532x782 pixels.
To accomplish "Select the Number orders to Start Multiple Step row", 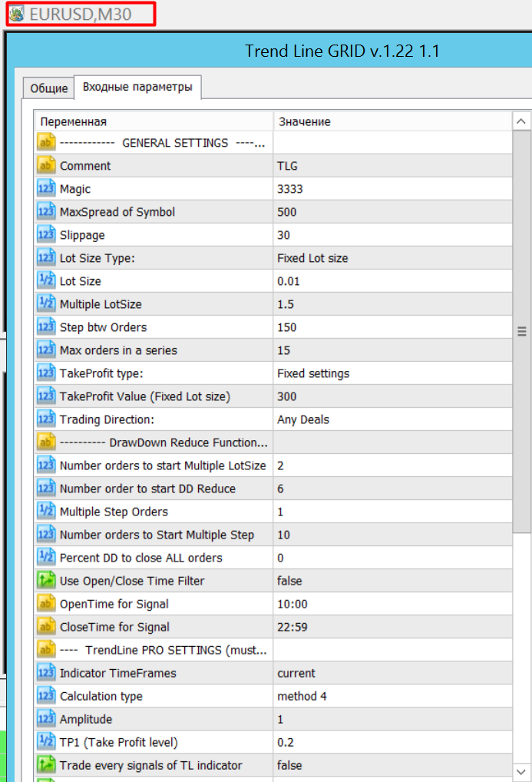I will pyautogui.click(x=273, y=534).
